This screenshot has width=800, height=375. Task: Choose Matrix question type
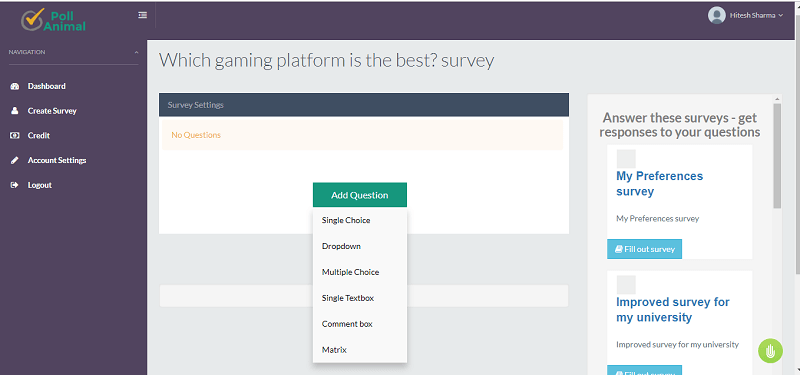click(x=360, y=350)
